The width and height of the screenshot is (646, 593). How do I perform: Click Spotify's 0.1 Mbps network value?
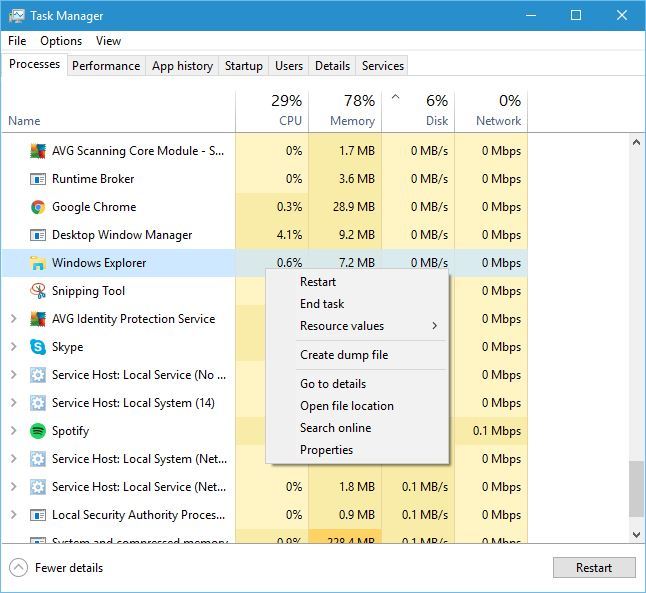click(497, 431)
